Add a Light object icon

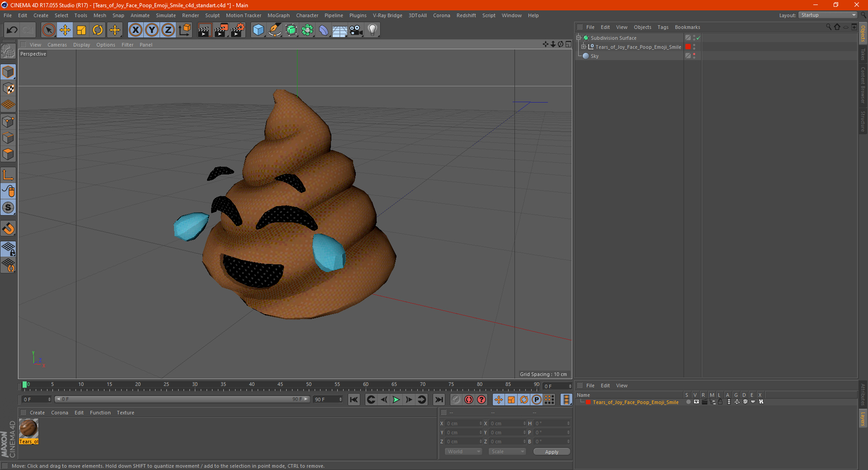(373, 30)
